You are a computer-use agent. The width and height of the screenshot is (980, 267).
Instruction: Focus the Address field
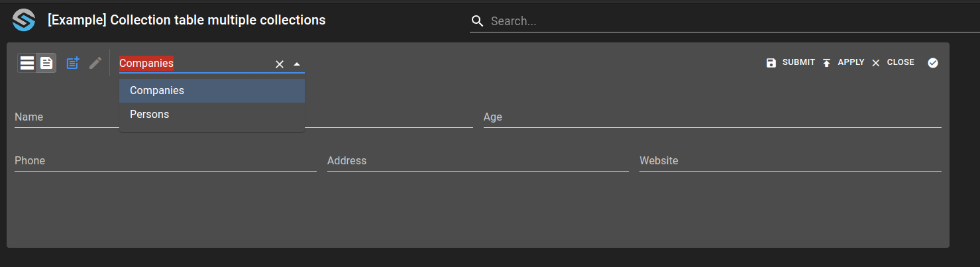478,161
